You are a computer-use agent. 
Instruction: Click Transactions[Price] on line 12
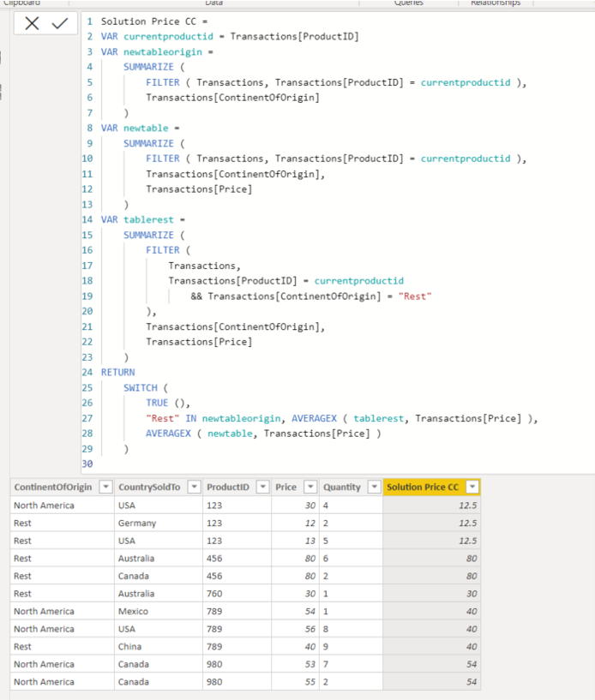click(199, 189)
